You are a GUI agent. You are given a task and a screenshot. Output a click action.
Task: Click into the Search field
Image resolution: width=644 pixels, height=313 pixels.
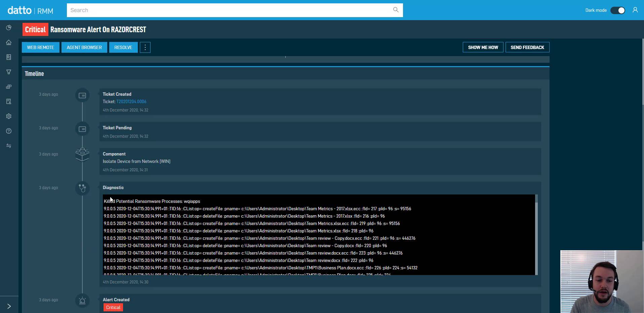click(x=229, y=10)
